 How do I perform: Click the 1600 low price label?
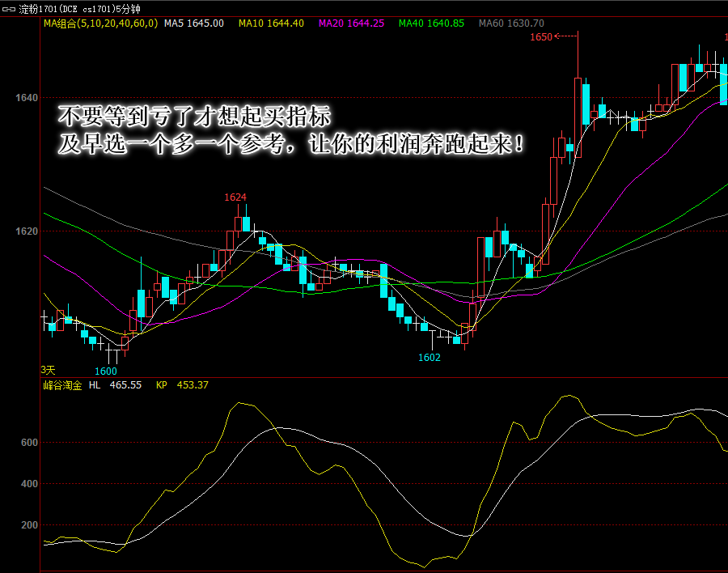pos(106,371)
